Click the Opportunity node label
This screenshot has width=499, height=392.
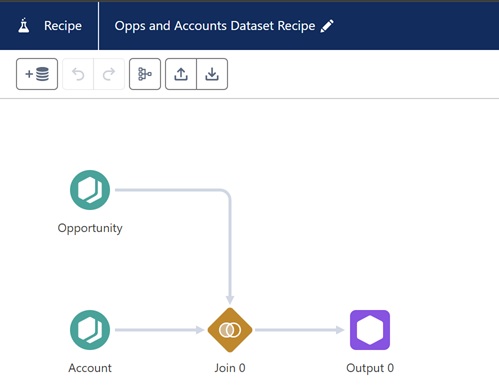(90, 228)
